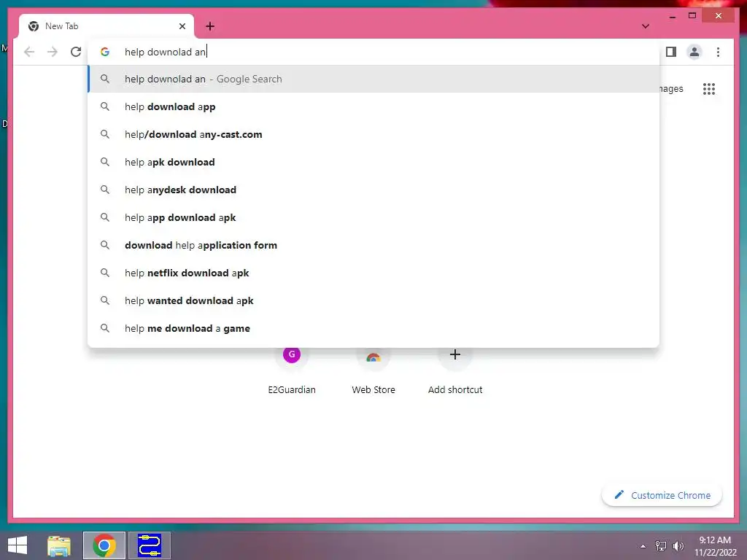747x560 pixels.
Task: Open the Web Store shortcut
Action: [x=373, y=370]
